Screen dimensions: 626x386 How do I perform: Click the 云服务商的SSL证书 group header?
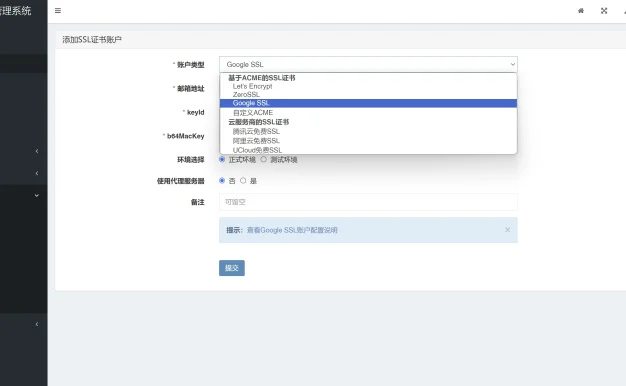coord(258,122)
